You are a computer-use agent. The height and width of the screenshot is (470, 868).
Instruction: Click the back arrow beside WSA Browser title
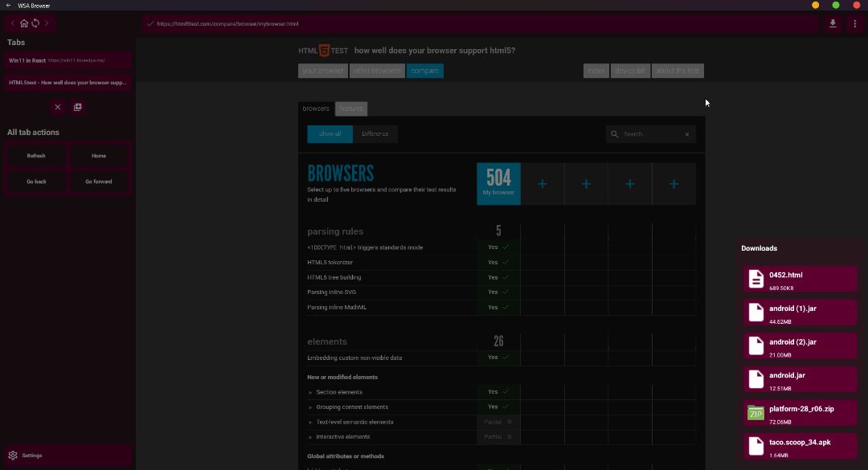8,6
